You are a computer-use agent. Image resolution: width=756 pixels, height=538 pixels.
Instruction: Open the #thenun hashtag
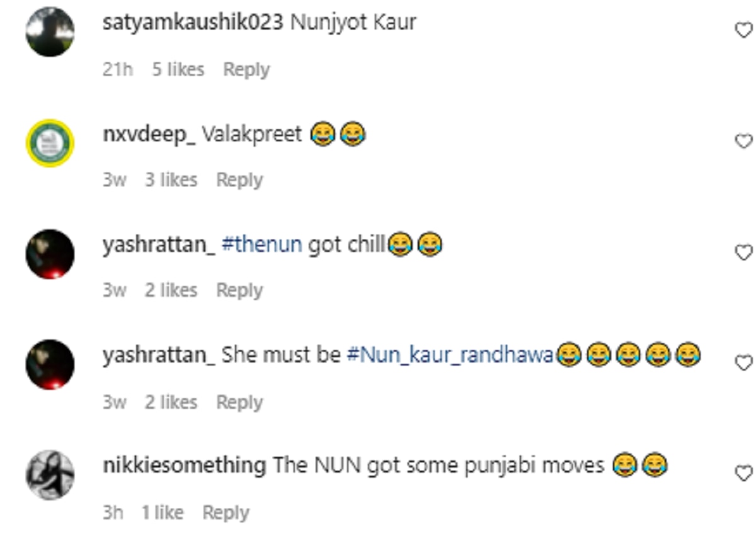click(262, 244)
